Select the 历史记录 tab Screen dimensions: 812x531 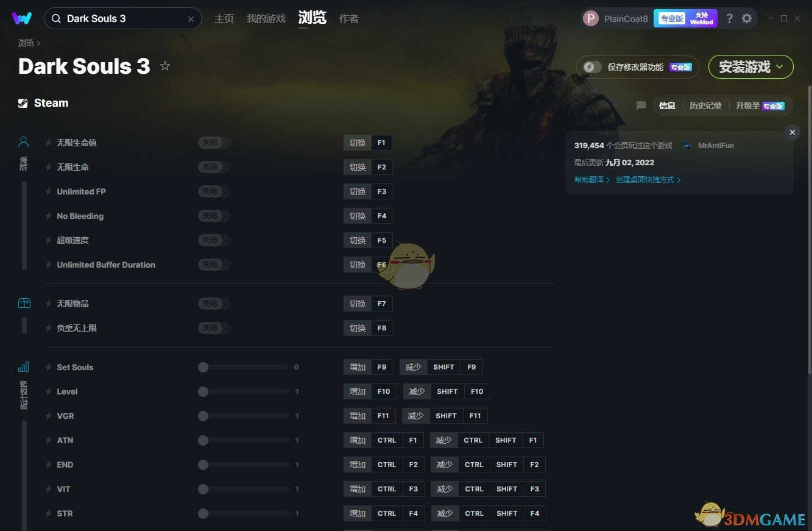705,105
